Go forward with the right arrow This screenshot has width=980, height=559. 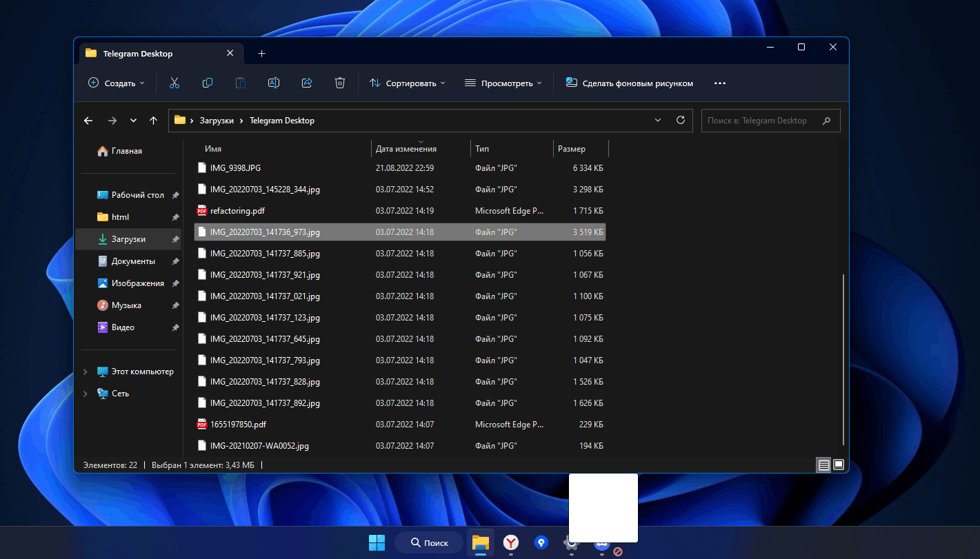tap(112, 121)
